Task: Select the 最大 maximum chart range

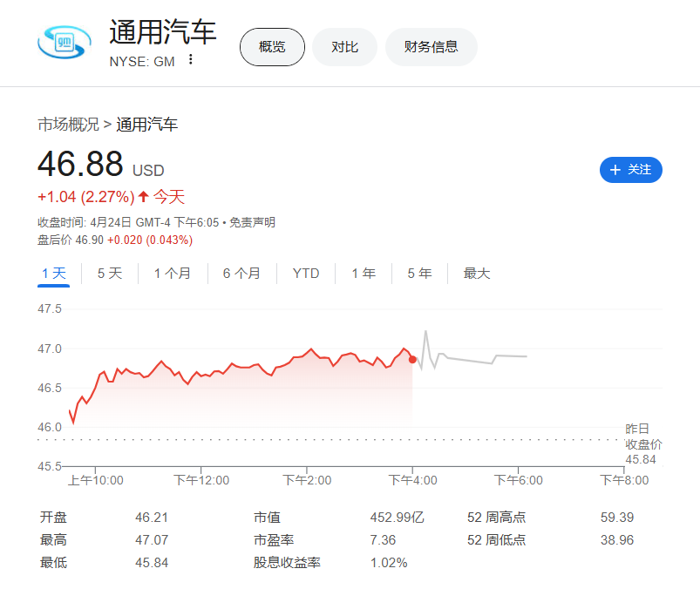Action: click(x=476, y=274)
